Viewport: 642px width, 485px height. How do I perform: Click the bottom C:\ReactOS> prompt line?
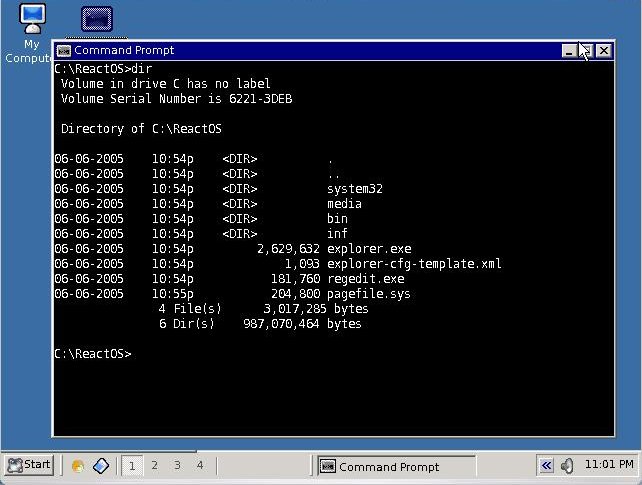click(93, 354)
